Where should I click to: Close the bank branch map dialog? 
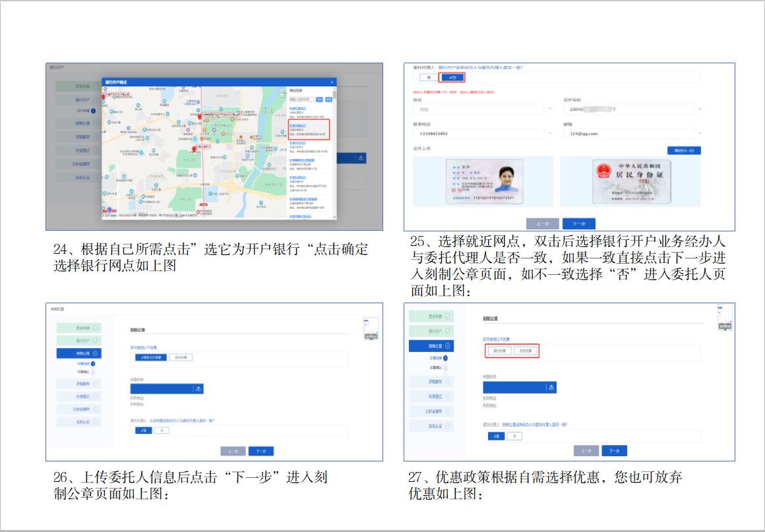point(332,82)
